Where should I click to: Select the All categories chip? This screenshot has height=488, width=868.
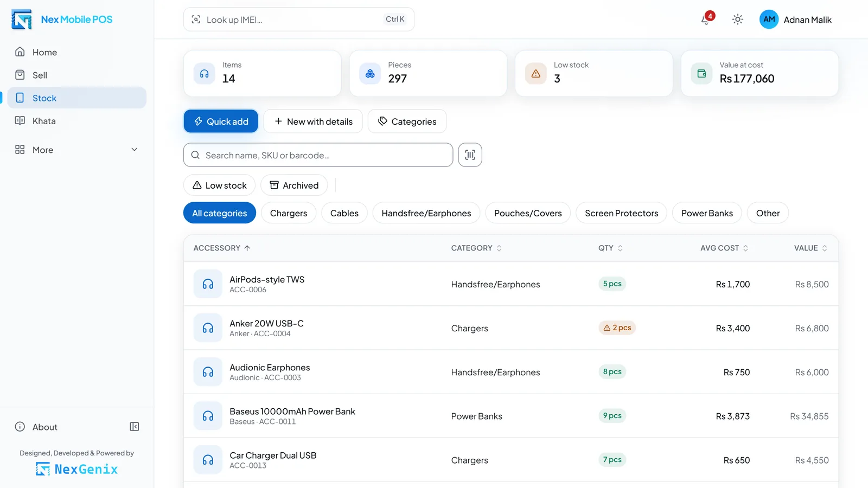click(x=220, y=213)
